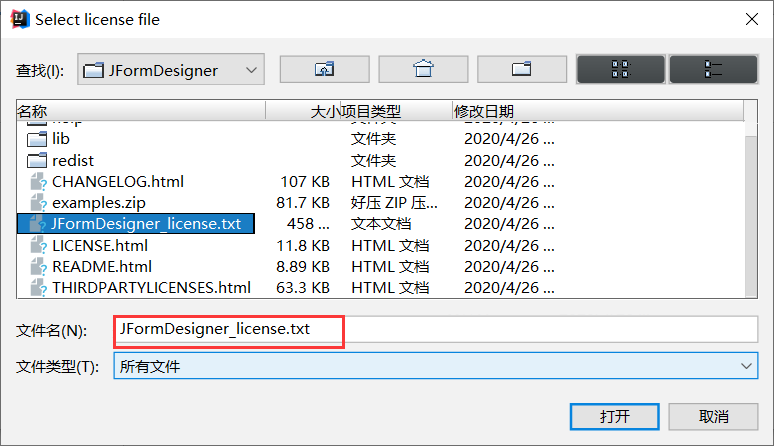Viewport: 774px width, 446px height.
Task: Click the examples.zip file icon
Action: pos(38,203)
